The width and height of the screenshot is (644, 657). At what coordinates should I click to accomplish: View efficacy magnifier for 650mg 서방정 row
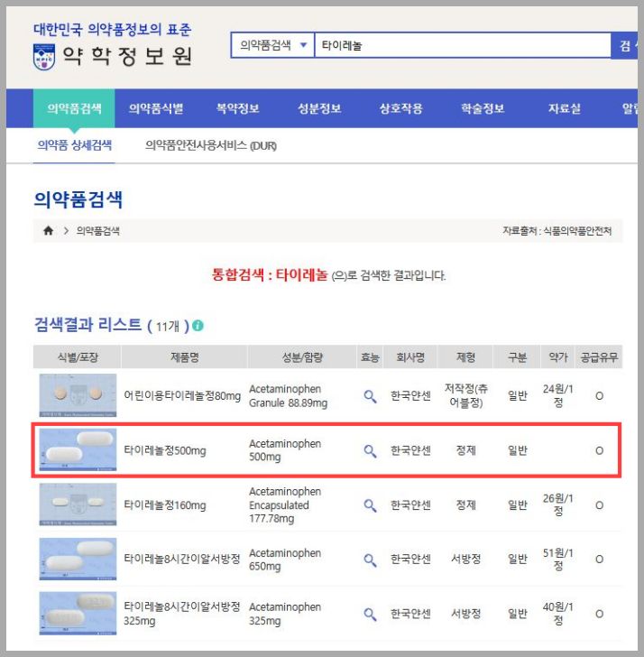(x=370, y=560)
